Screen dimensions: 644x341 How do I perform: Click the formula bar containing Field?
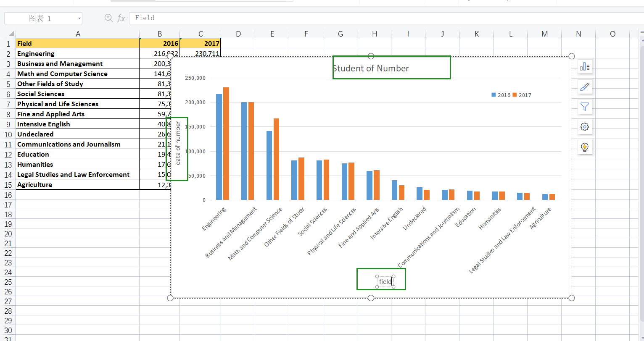386,18
